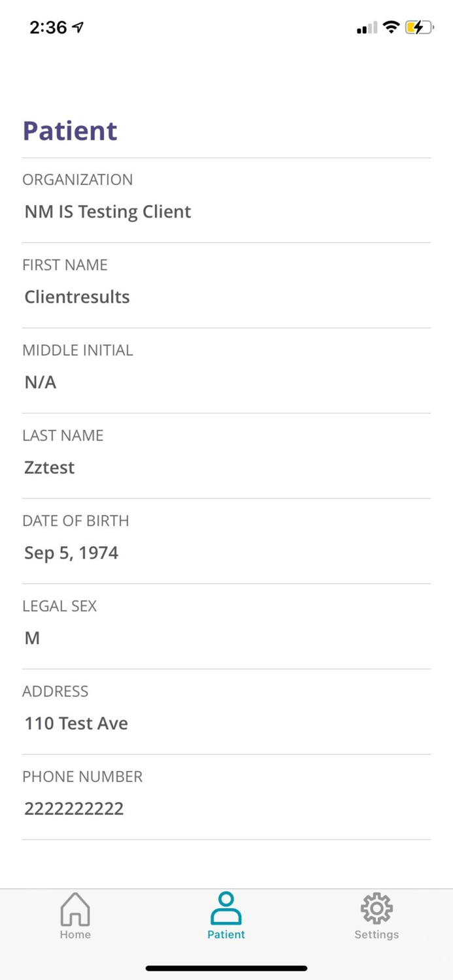Screen dimensions: 453x980
Task: Tap the legal sex value M
Action: (31, 638)
